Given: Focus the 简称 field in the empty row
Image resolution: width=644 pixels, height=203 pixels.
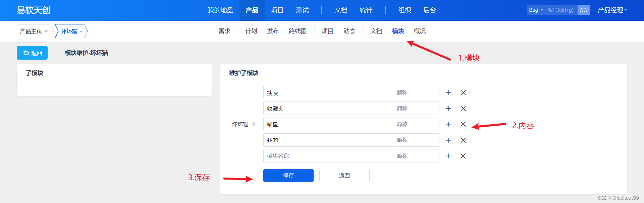Looking at the screenshot, I should pyautogui.click(x=416, y=156).
